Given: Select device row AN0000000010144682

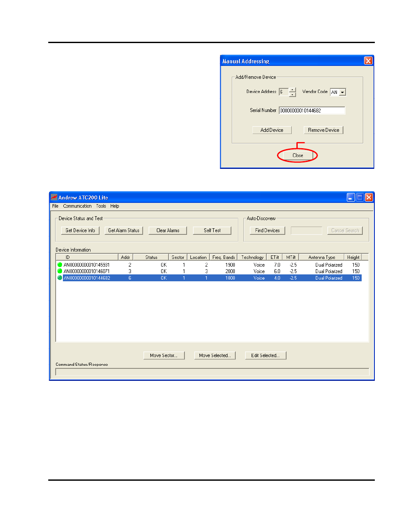Looking at the screenshot, I should pos(209,278).
